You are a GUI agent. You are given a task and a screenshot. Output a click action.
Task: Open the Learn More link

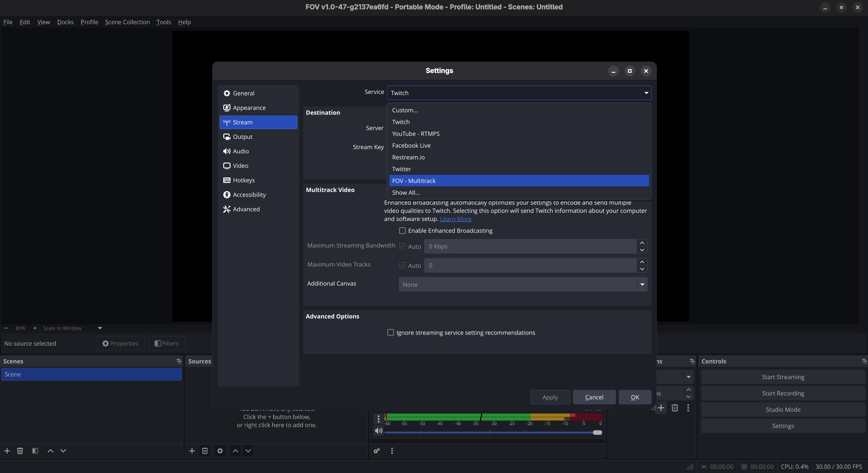point(456,219)
